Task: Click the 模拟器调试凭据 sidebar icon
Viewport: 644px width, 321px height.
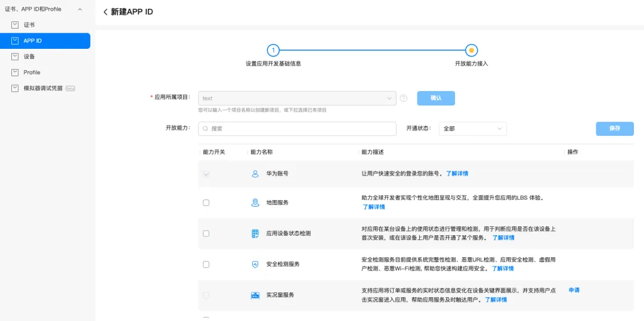Action: click(x=15, y=88)
